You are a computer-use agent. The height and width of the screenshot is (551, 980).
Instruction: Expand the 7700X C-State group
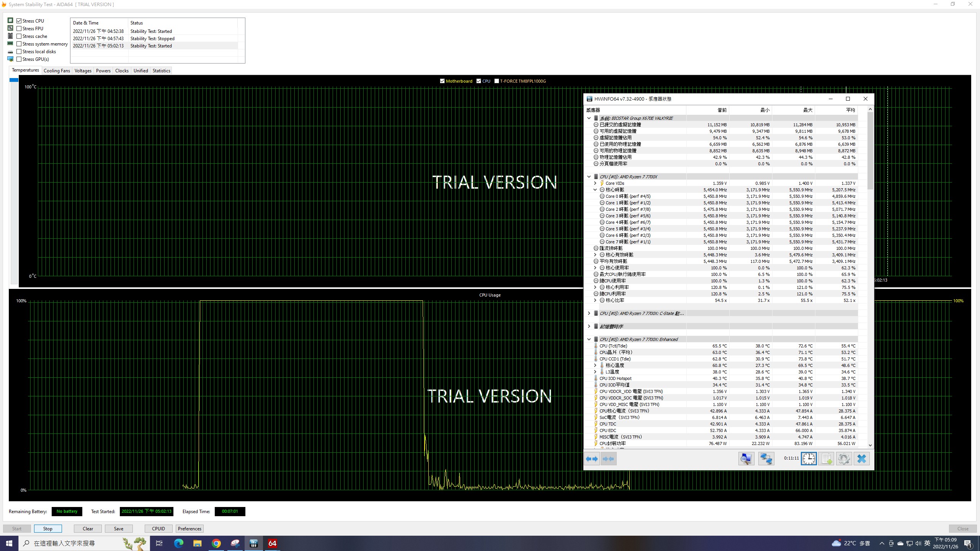(589, 313)
